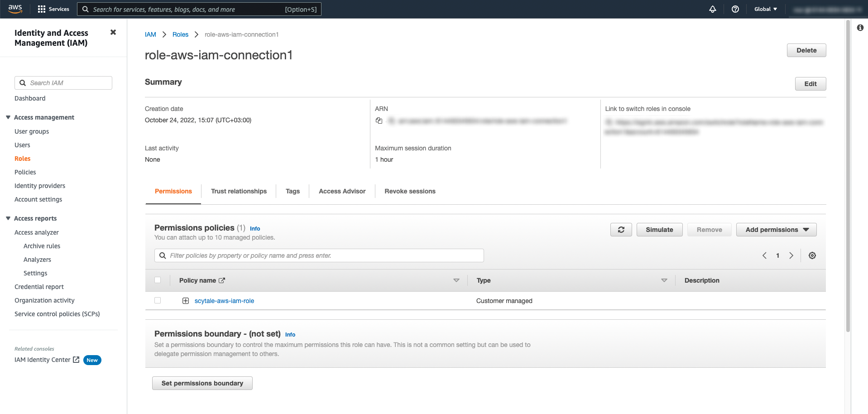
Task: Open Archive rules in the sidebar
Action: tap(42, 246)
